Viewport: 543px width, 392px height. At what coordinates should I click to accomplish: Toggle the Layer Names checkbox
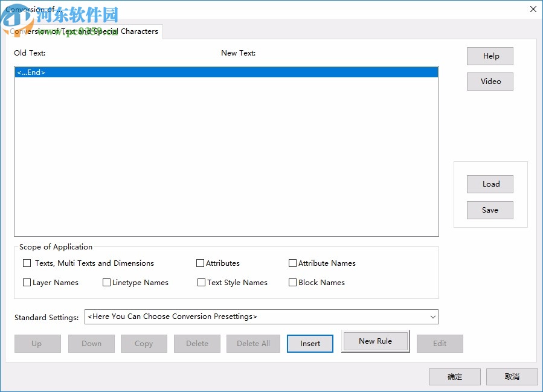[27, 282]
